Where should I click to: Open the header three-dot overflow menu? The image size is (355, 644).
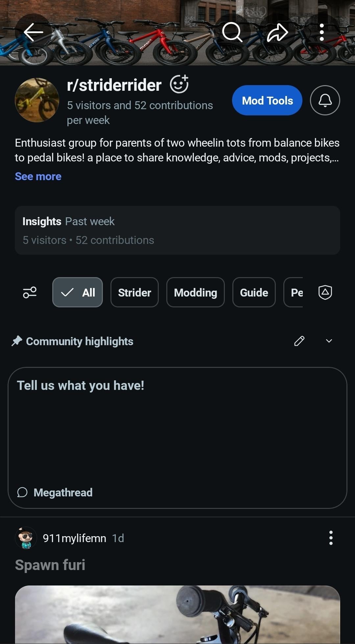coord(322,32)
